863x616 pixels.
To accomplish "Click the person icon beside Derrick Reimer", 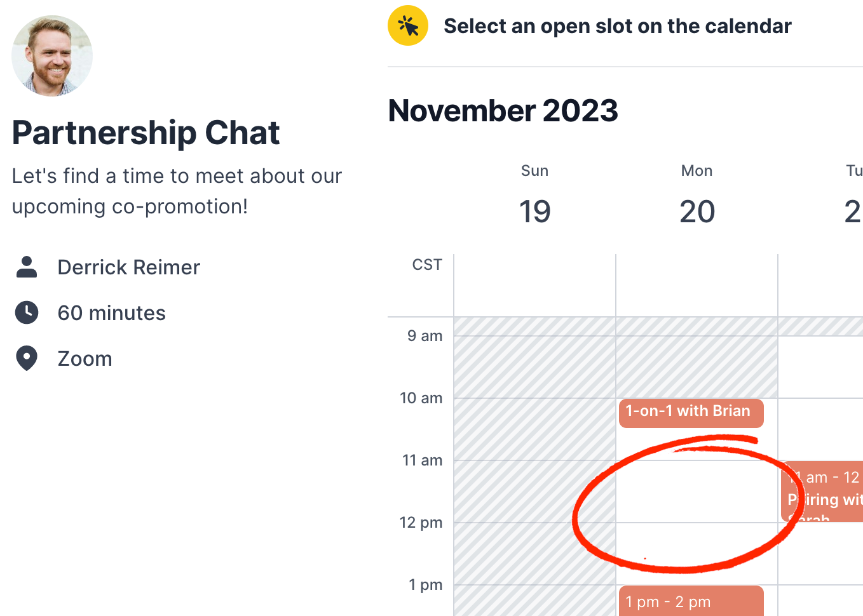I will point(26,267).
